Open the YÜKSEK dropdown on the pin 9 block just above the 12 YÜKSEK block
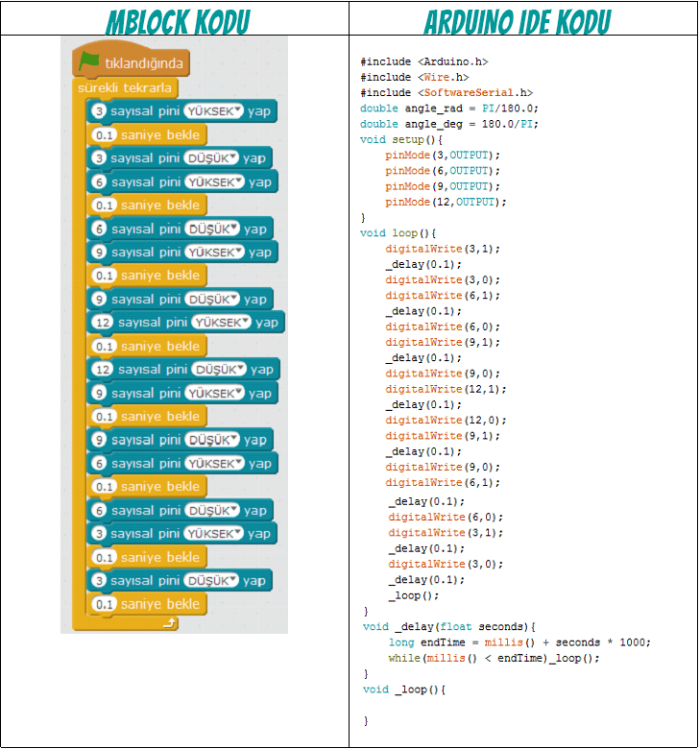This screenshot has height=749, width=700. click(214, 253)
